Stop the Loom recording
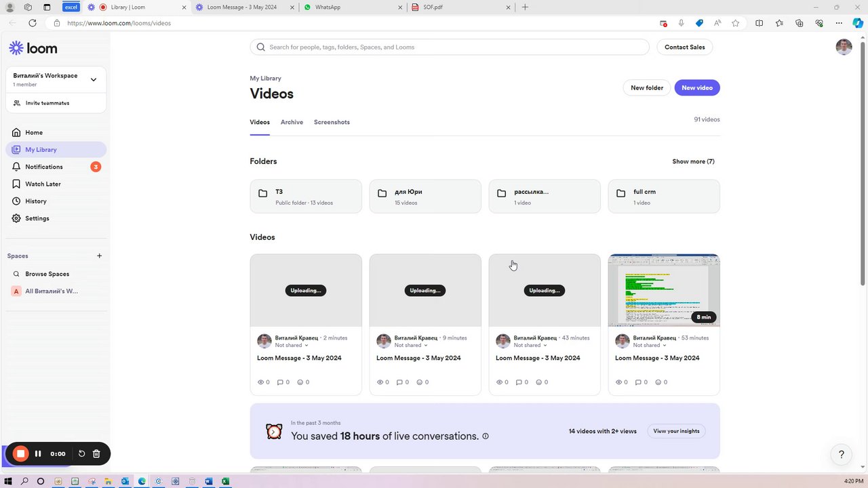This screenshot has width=868, height=488. [x=21, y=453]
